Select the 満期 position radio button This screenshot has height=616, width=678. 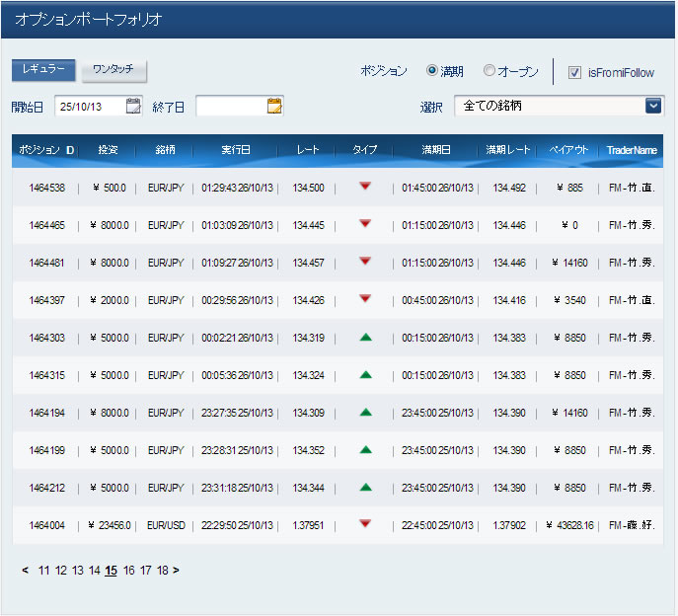point(432,70)
